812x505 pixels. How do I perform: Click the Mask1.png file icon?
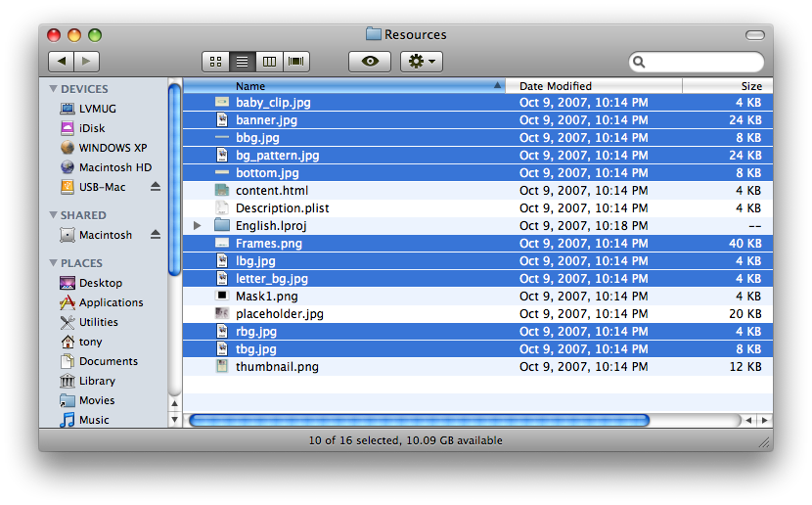tap(222, 296)
